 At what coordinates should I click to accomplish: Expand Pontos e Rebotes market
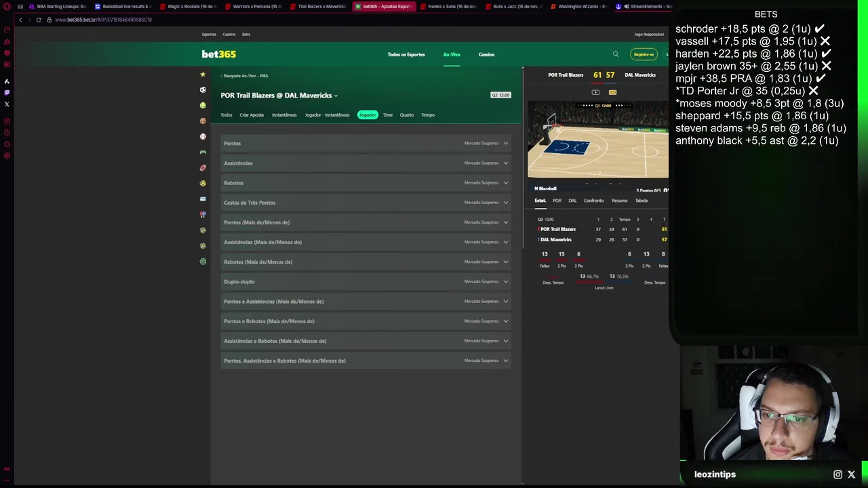point(366,321)
